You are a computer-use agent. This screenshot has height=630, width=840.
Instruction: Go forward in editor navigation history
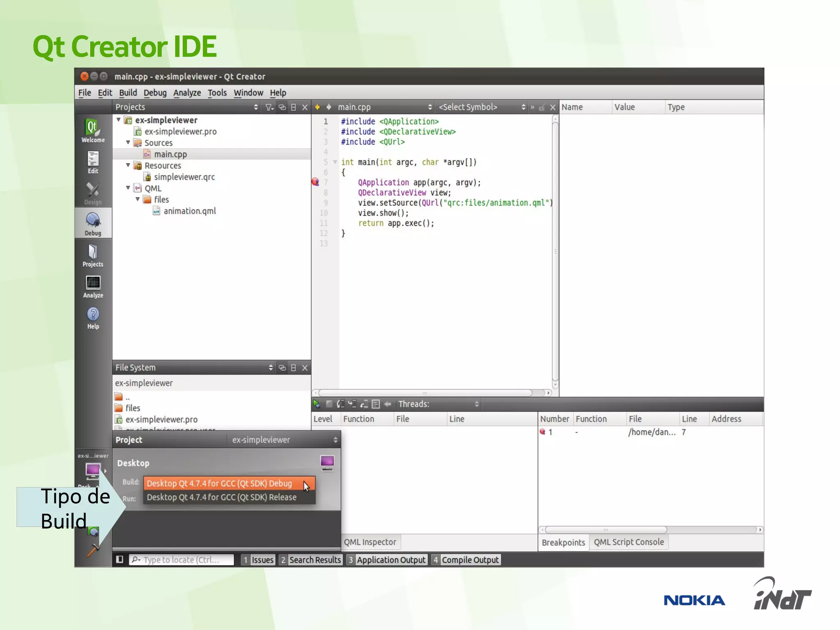click(x=329, y=107)
